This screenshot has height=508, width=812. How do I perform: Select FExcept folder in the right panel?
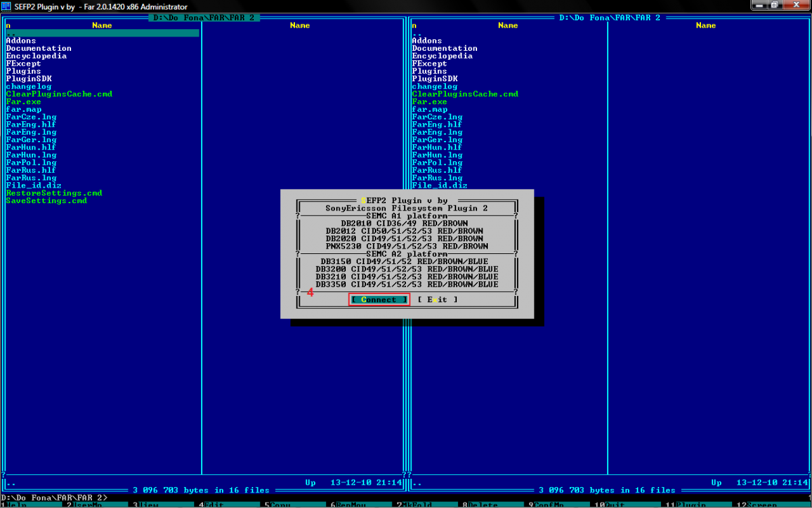click(430, 64)
